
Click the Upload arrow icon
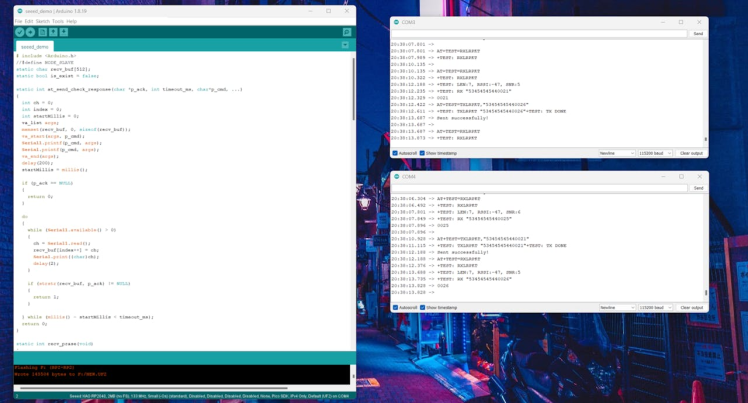[31, 32]
